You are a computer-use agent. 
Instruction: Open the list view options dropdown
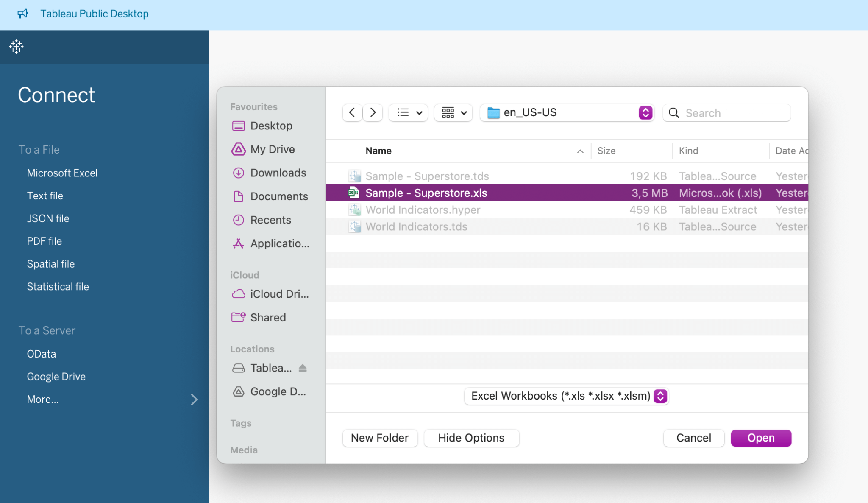409,113
